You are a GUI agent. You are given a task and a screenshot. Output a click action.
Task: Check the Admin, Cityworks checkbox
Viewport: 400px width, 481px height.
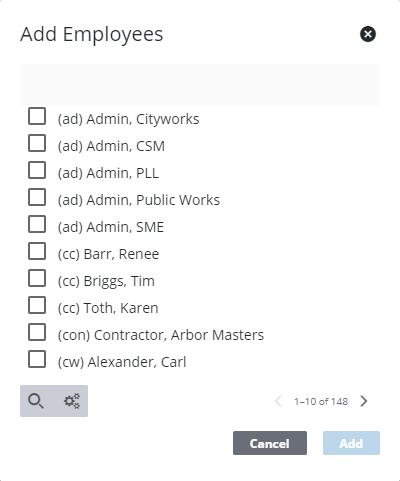(x=37, y=116)
